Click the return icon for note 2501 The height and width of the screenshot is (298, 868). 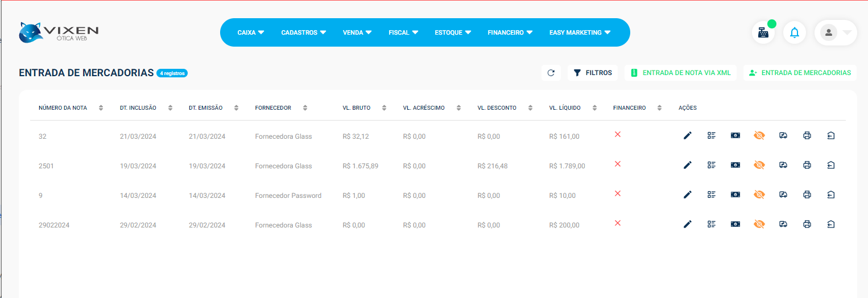click(x=830, y=165)
